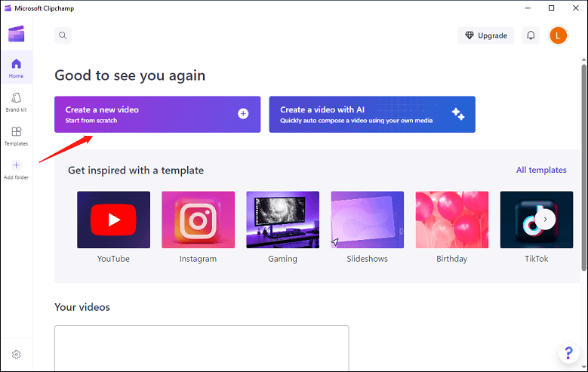Click the plus icon on Create a new video

click(243, 114)
